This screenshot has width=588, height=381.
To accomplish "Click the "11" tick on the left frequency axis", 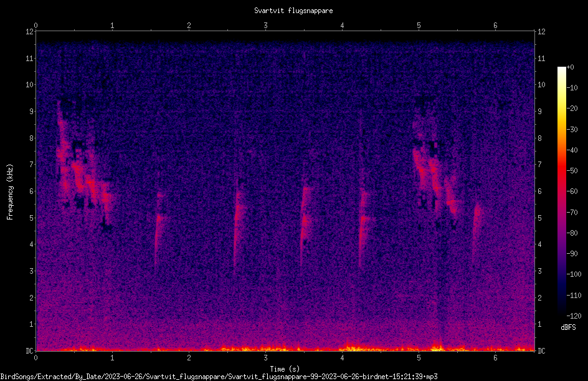I will (x=29, y=59).
